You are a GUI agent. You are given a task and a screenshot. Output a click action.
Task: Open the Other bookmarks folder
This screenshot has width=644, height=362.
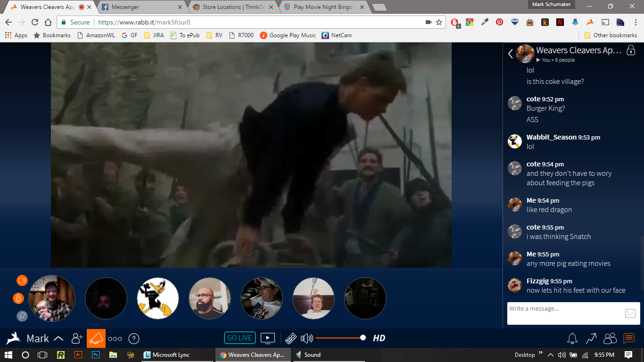click(611, 35)
